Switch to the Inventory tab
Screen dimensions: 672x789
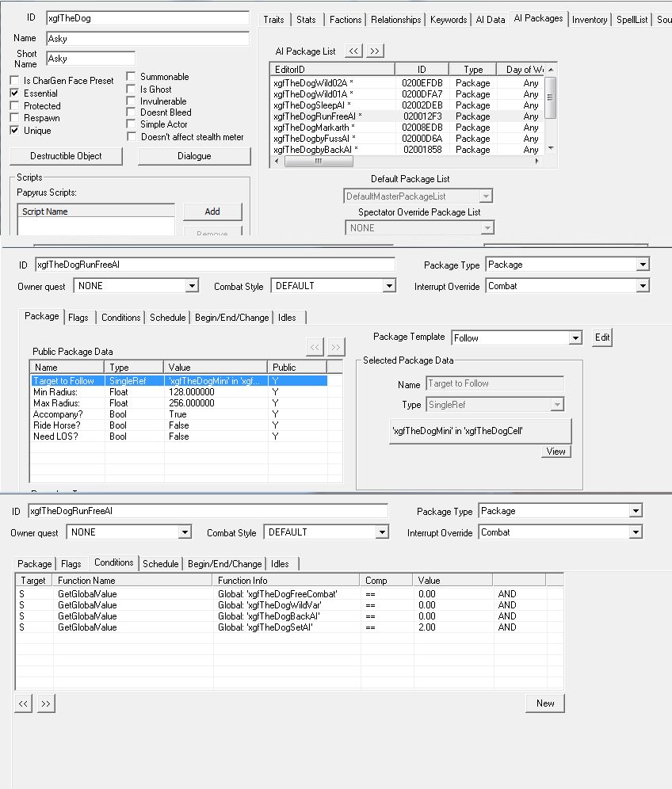[590, 20]
